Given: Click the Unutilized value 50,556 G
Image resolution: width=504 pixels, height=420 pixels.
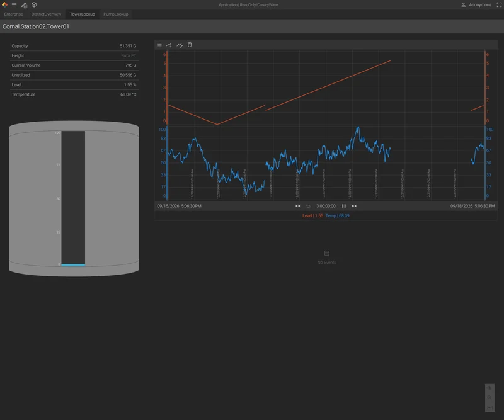Looking at the screenshot, I should pos(128,75).
